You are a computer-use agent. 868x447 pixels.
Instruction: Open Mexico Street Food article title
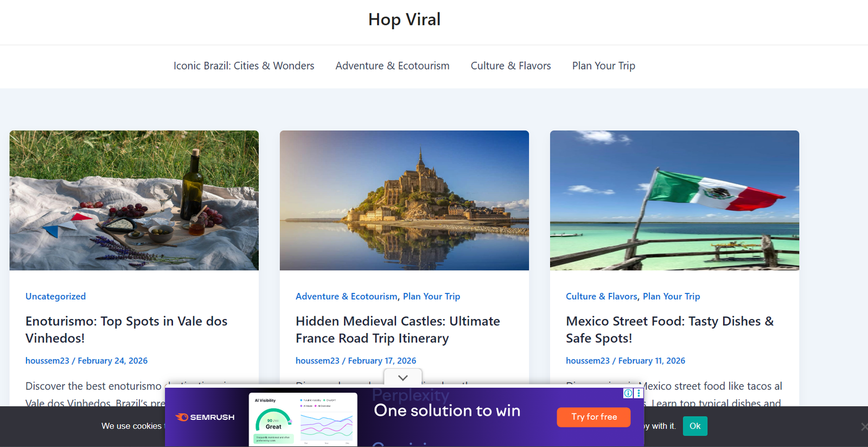pyautogui.click(x=669, y=329)
